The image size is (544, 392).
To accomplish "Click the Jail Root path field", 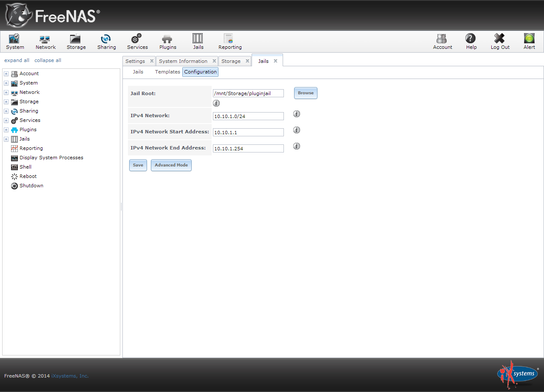I will coord(248,93).
